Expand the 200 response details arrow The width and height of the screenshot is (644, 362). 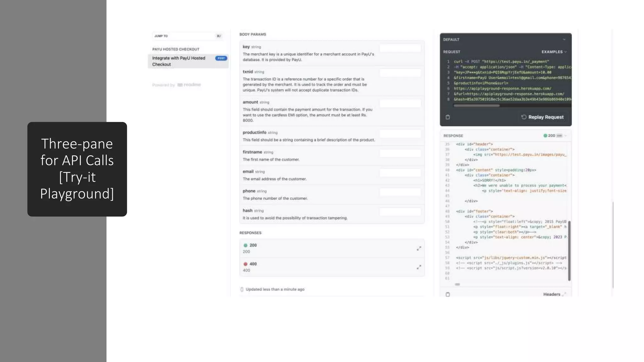pyautogui.click(x=419, y=249)
